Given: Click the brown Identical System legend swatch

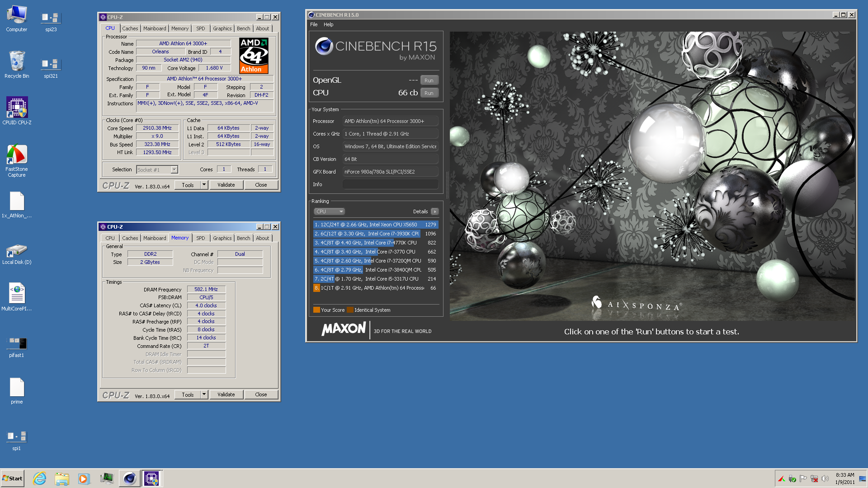Looking at the screenshot, I should [350, 310].
